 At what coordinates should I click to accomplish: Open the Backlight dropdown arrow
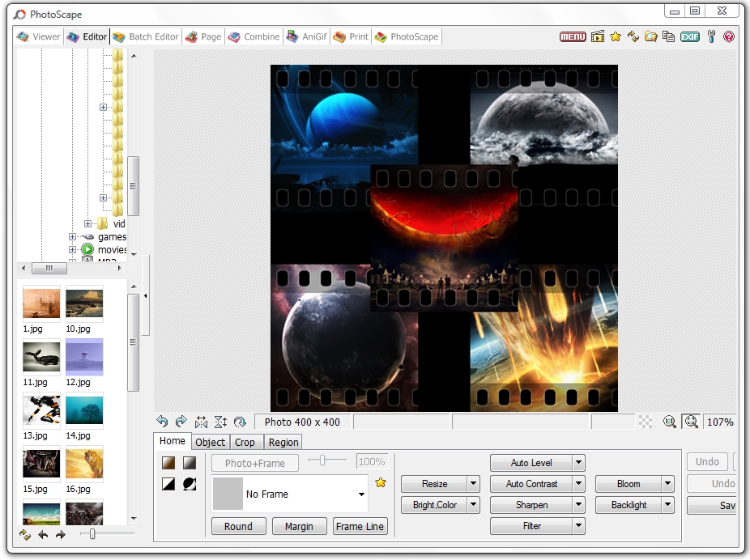(x=668, y=505)
